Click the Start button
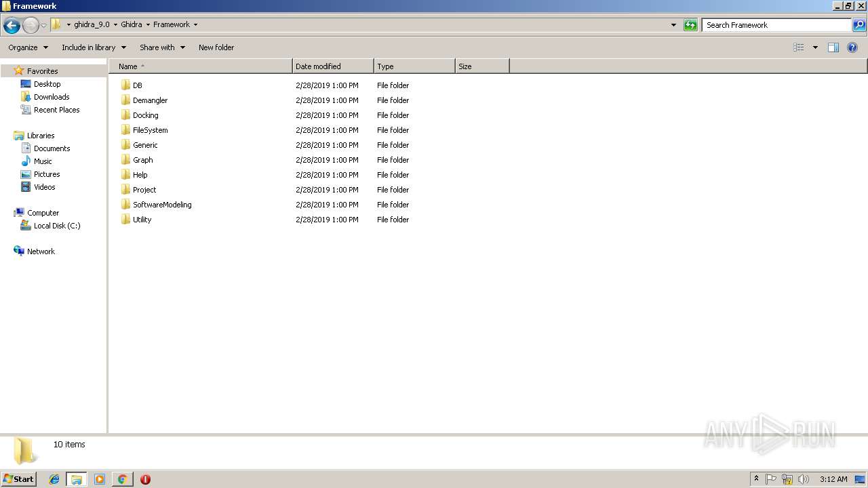Screen dimensions: 868x488 (x=18, y=479)
